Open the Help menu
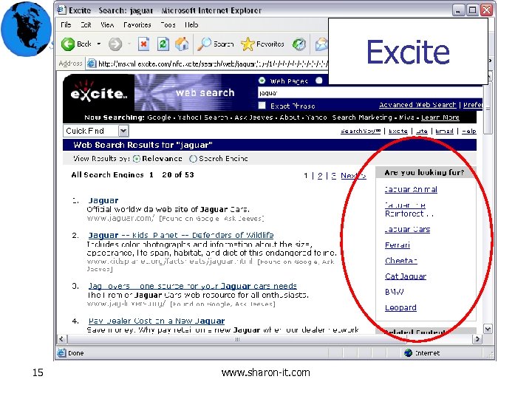Viewport: 532px width, 399px height. 191,25
